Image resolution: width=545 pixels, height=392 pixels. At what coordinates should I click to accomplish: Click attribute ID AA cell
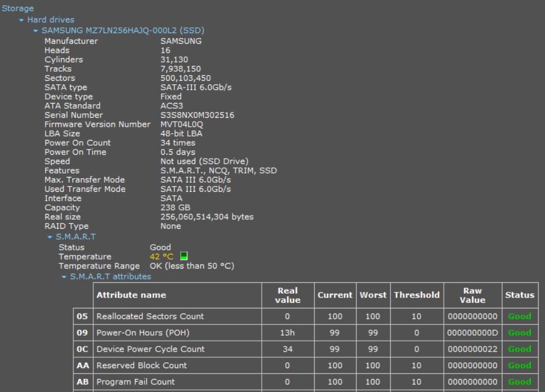click(82, 365)
